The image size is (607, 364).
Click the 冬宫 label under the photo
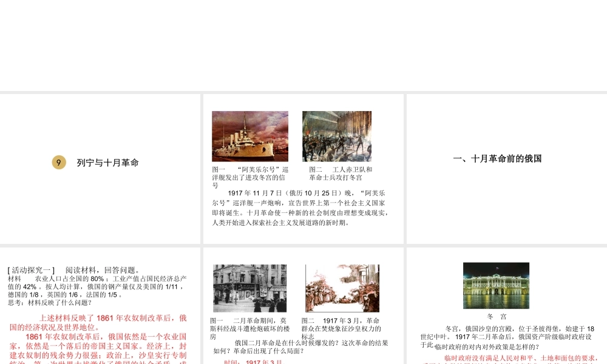(x=497, y=317)
